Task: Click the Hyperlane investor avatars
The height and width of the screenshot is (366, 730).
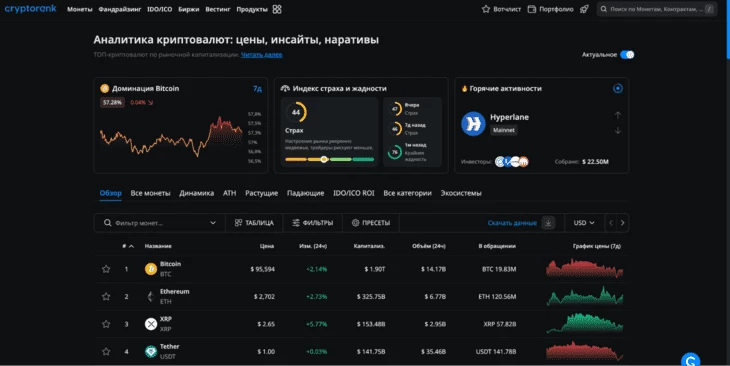Action: click(512, 162)
